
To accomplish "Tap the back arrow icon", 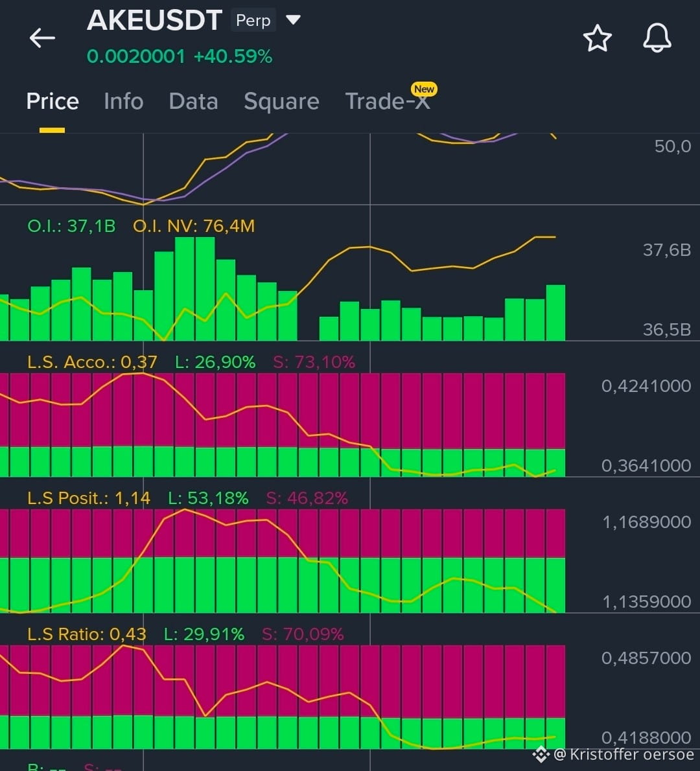I will click(42, 38).
